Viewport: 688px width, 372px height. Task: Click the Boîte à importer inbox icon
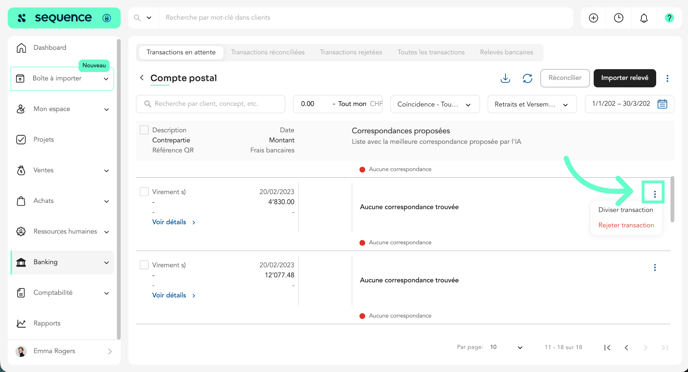point(20,79)
